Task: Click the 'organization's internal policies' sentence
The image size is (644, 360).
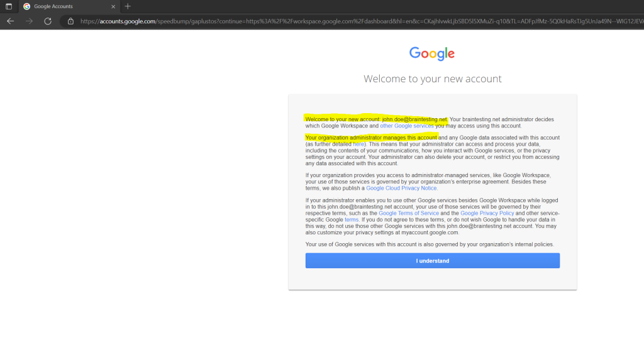Action: tap(430, 244)
